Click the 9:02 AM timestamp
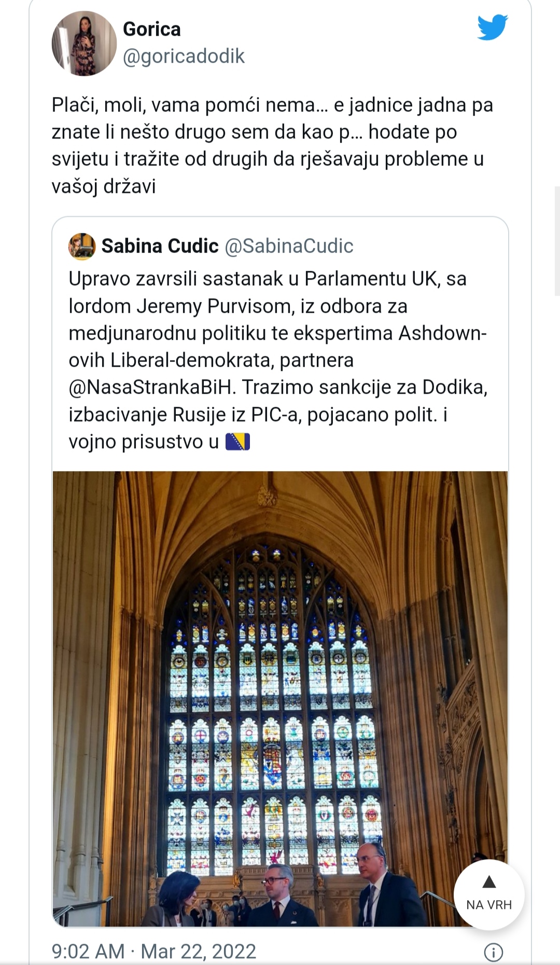Viewport: 560px width, 965px height. [x=88, y=952]
